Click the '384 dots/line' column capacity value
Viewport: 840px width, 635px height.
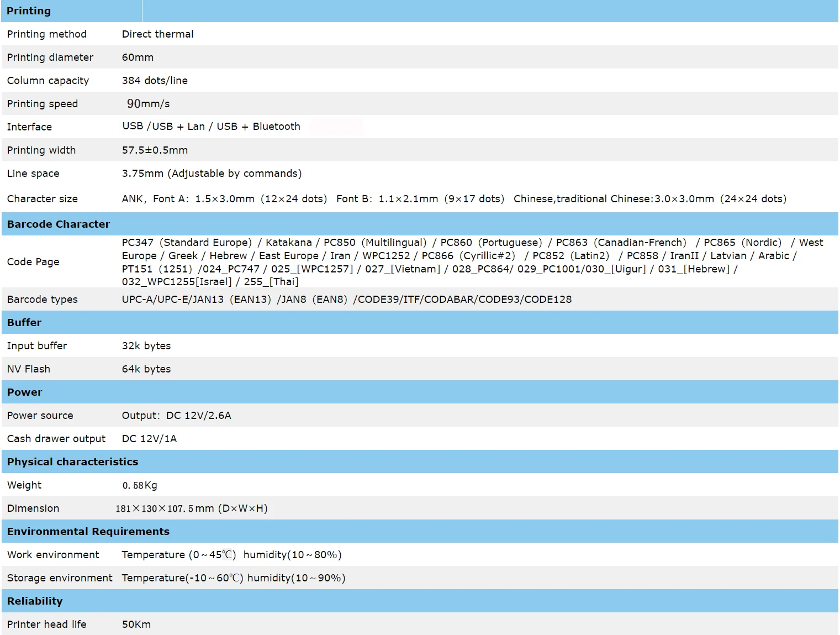coord(155,81)
